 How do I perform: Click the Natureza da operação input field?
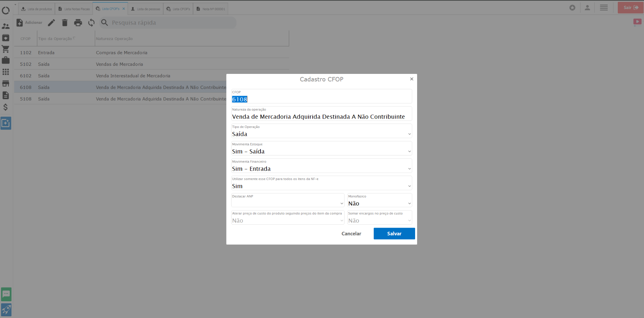pyautogui.click(x=321, y=117)
